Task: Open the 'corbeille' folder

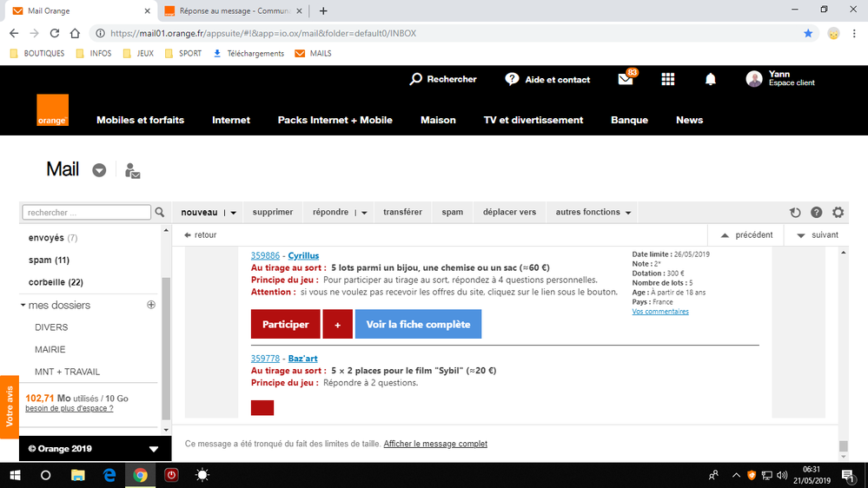Action: click(56, 282)
